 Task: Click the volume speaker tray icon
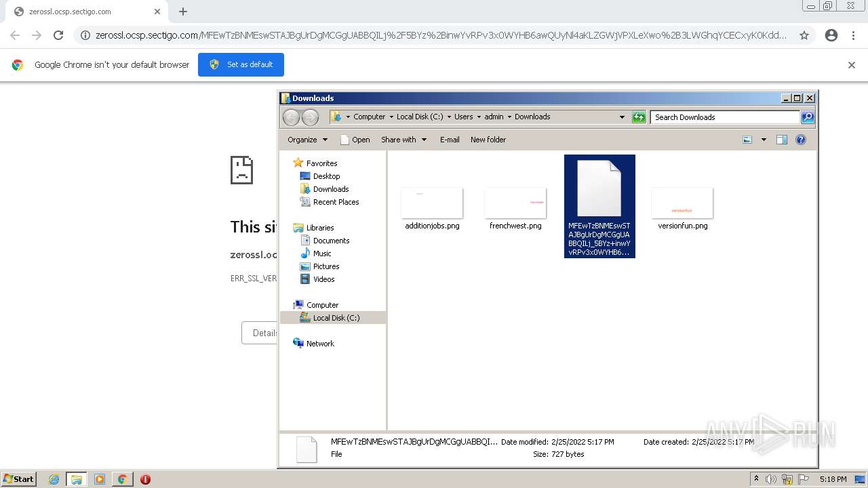click(x=772, y=479)
